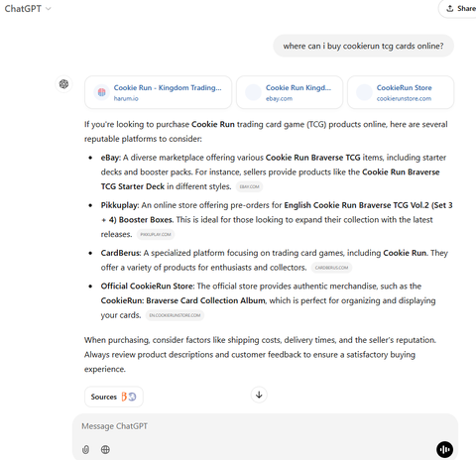
Task: Click the 'When purchasing, consider factors' paragraph
Action: click(260, 355)
